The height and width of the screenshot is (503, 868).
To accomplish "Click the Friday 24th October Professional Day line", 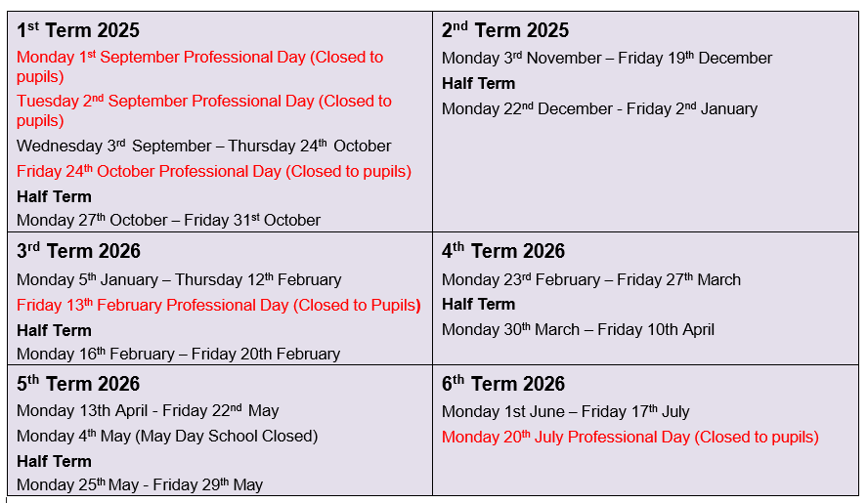I will coord(213,172).
